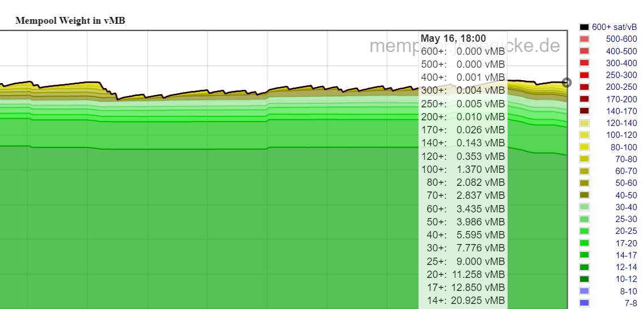
Task: Click the 40+: 5.595 vMB tooltip row
Action: (466, 235)
